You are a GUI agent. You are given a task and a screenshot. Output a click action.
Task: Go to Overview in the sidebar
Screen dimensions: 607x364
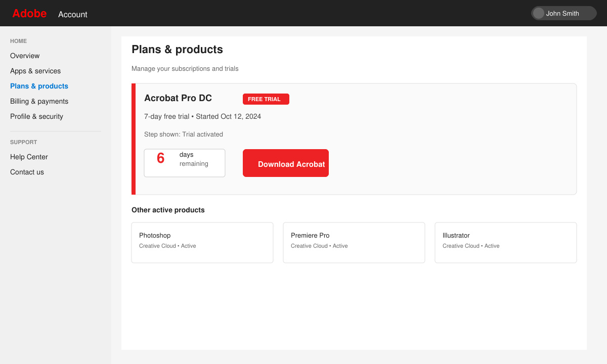click(25, 56)
